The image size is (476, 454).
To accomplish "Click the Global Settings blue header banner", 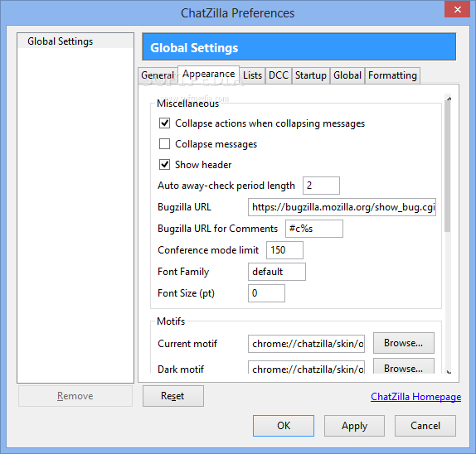I will [x=299, y=47].
